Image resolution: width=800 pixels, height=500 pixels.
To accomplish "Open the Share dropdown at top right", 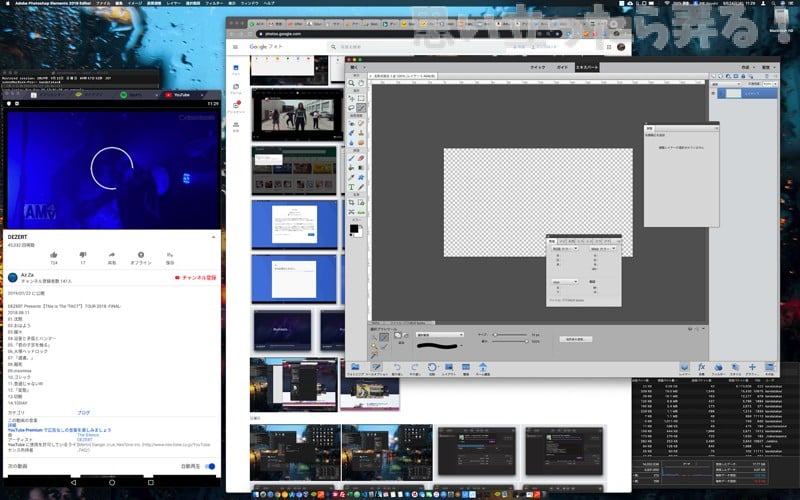I will [767, 67].
